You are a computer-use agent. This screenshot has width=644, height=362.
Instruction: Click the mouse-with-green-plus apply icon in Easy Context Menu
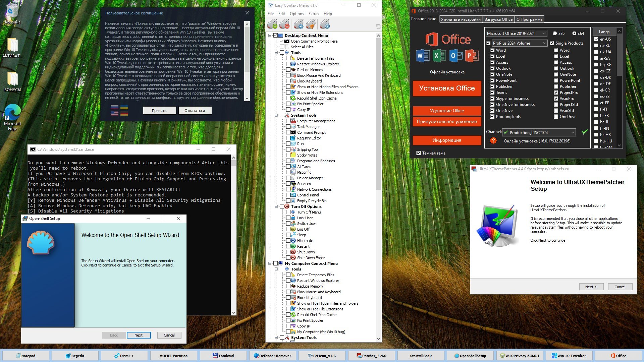pyautogui.click(x=272, y=24)
